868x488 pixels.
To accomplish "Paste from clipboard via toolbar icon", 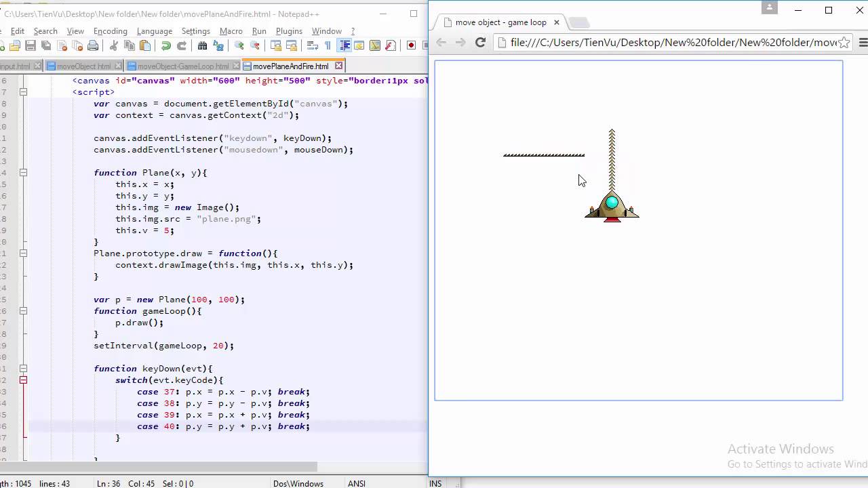I will pyautogui.click(x=145, y=45).
